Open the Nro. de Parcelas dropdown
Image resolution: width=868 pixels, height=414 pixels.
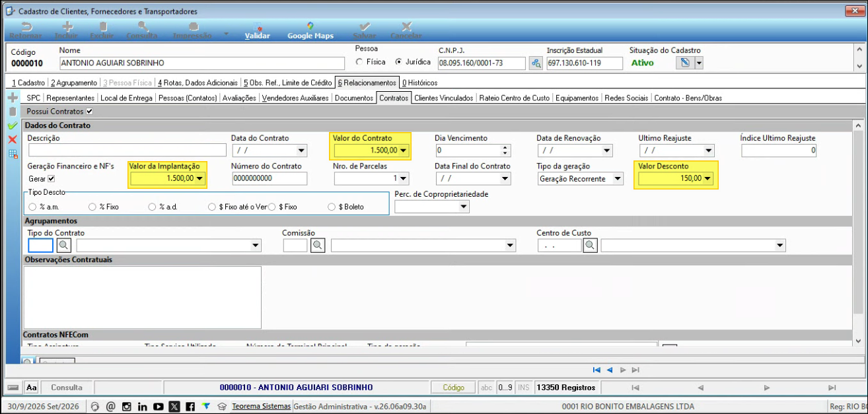pos(403,178)
